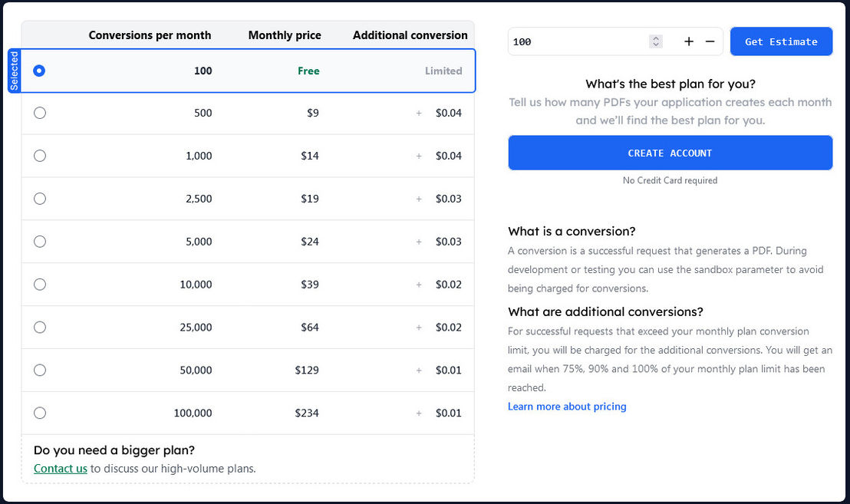Click the Do you need a bigger plan? heading

point(114,450)
